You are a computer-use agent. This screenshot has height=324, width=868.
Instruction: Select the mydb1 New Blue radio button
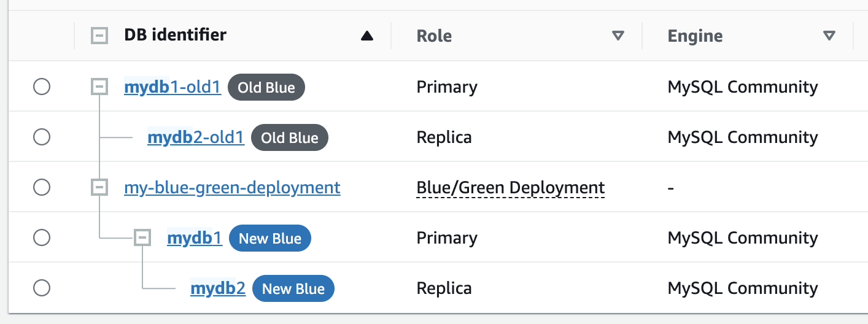(42, 237)
